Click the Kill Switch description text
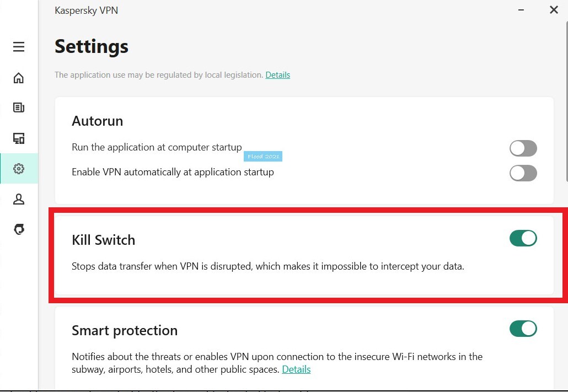Image resolution: width=568 pixels, height=392 pixels. (268, 267)
